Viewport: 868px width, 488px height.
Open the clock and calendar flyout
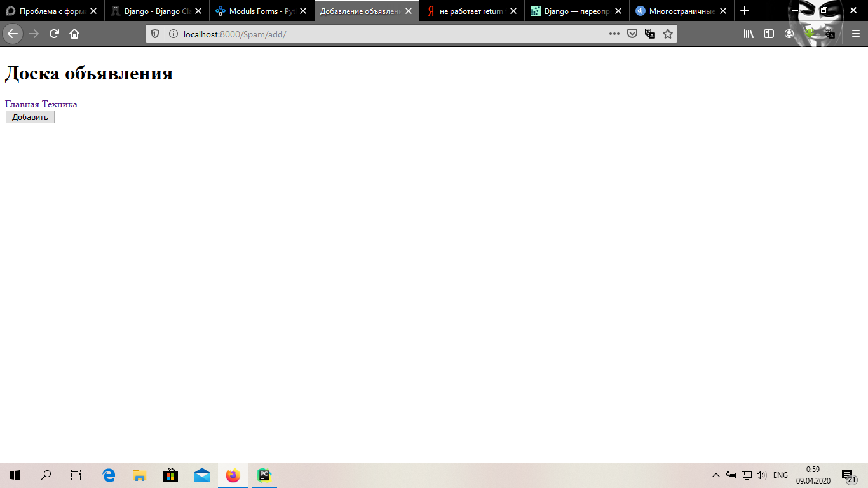click(x=813, y=475)
